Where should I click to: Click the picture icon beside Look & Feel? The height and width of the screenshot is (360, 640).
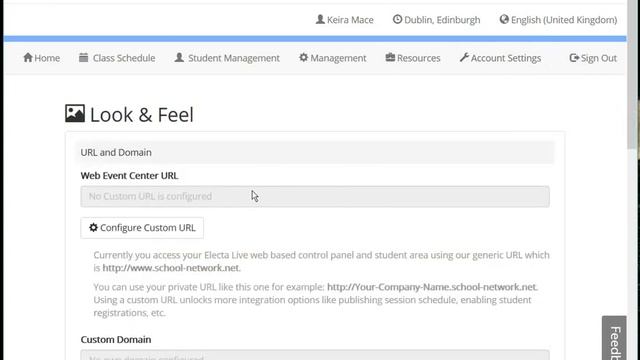[75, 113]
